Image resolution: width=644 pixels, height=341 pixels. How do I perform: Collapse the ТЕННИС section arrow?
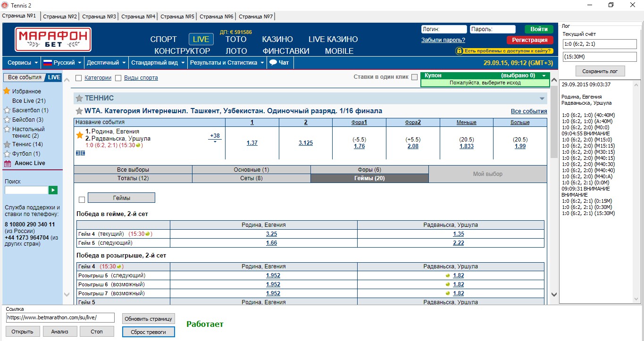(x=543, y=99)
